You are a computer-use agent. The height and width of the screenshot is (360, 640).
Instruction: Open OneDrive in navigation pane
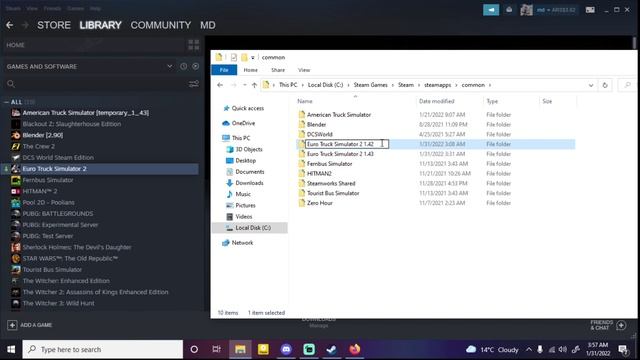point(243,123)
